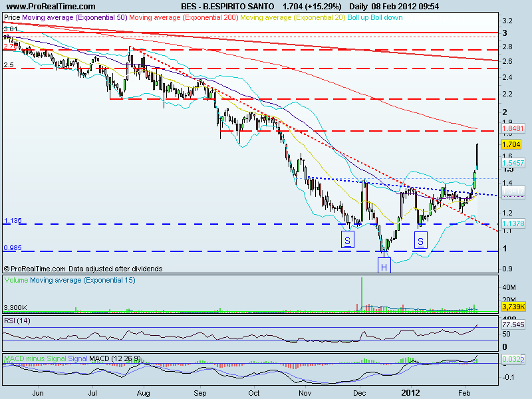The image size is (532, 399).
Task: Click the Nov label on the time axis
Action: pyautogui.click(x=305, y=393)
